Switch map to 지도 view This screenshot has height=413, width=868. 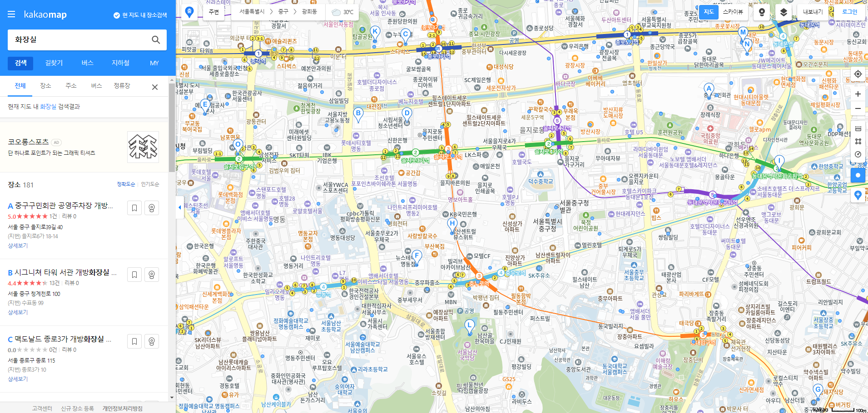[709, 12]
